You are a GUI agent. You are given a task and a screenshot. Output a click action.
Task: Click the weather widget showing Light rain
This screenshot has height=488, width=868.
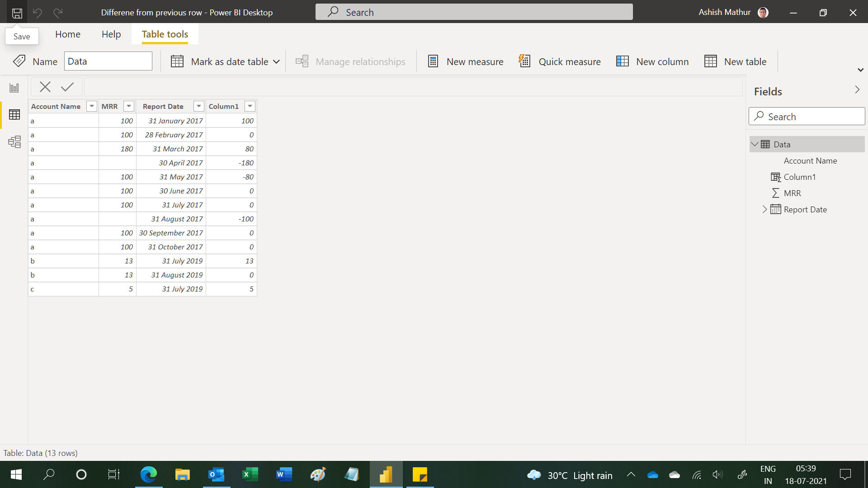570,475
